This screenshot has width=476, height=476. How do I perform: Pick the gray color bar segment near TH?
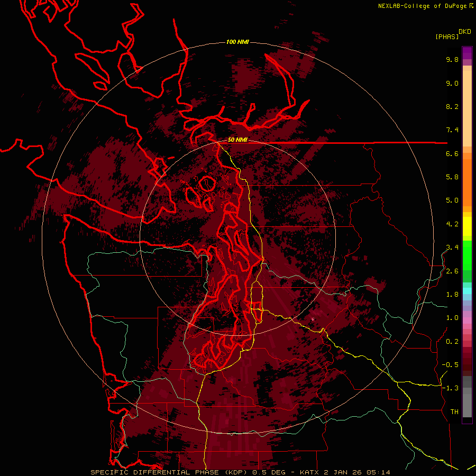click(467, 406)
